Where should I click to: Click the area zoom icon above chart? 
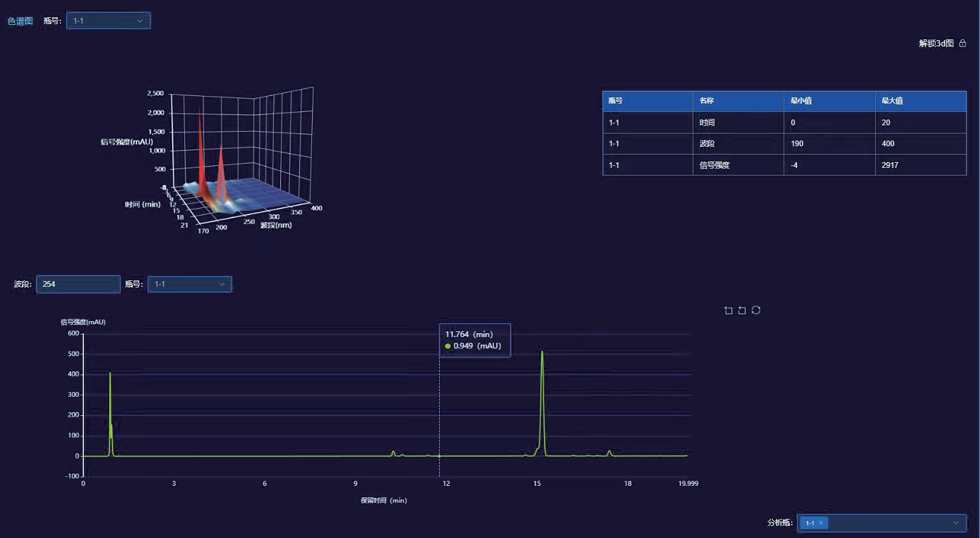728,310
